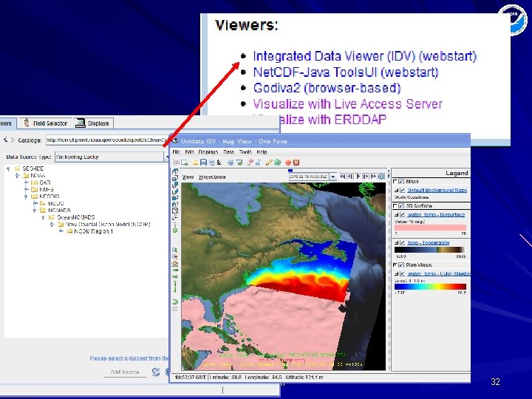The image size is (532, 399).
Task: Toggle the Maps category visibility checkbox
Action: click(x=401, y=182)
